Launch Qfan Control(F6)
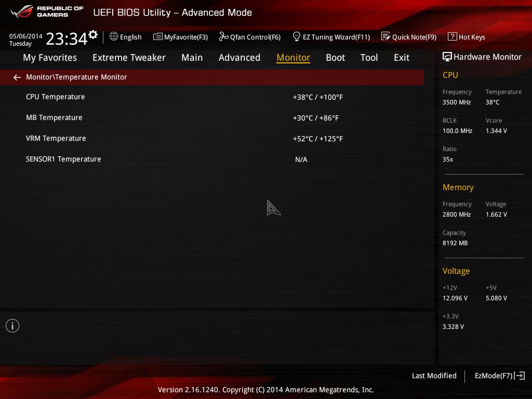532x399 pixels. click(x=250, y=37)
